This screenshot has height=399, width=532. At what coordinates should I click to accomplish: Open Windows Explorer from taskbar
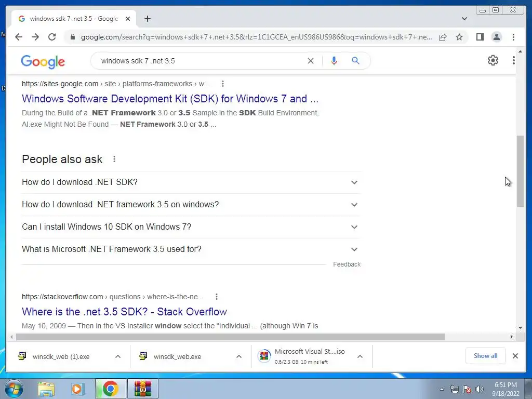pyautogui.click(x=46, y=389)
